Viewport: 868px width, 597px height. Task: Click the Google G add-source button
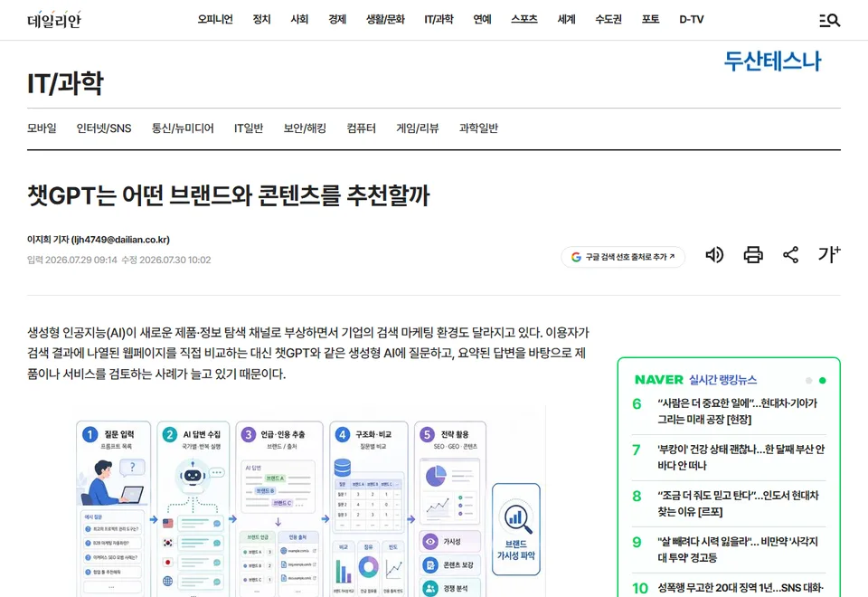pyautogui.click(x=623, y=257)
